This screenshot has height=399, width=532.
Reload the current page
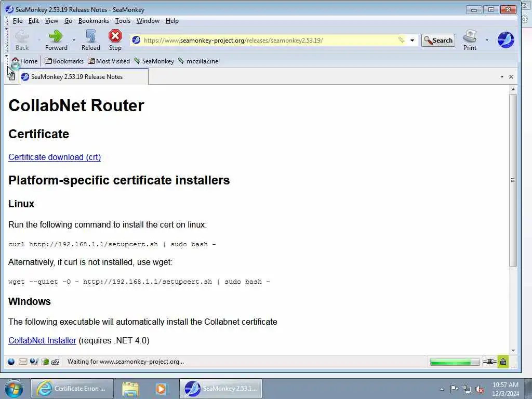[90, 40]
